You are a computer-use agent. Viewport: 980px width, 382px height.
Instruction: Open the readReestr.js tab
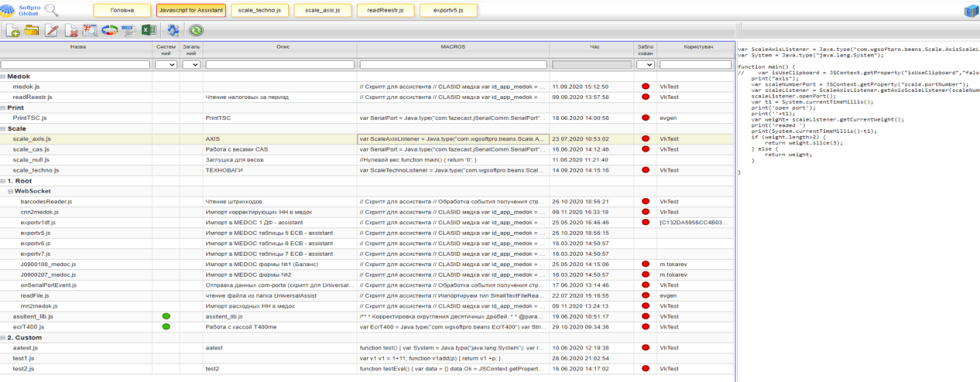click(386, 10)
